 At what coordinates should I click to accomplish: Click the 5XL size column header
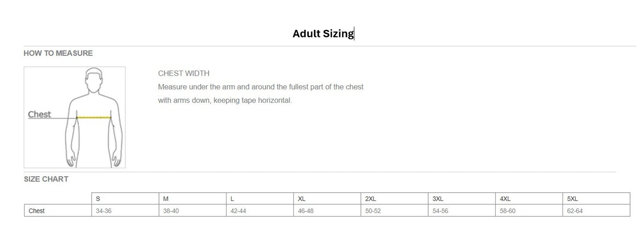pyautogui.click(x=572, y=199)
